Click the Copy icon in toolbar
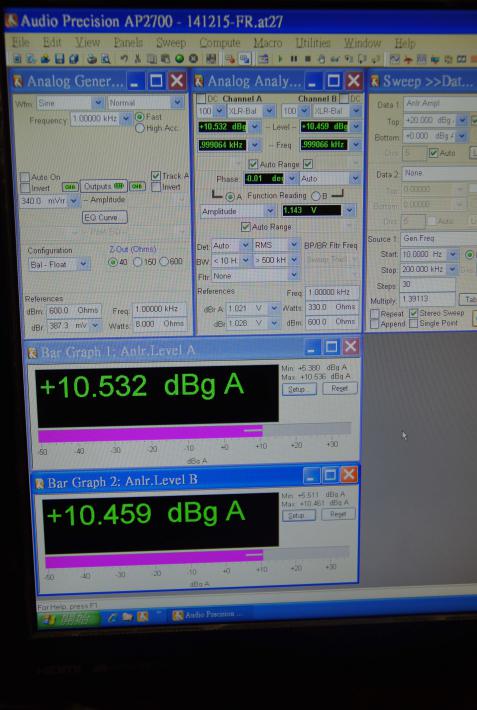Image resolution: width=477 pixels, height=710 pixels. point(152,59)
